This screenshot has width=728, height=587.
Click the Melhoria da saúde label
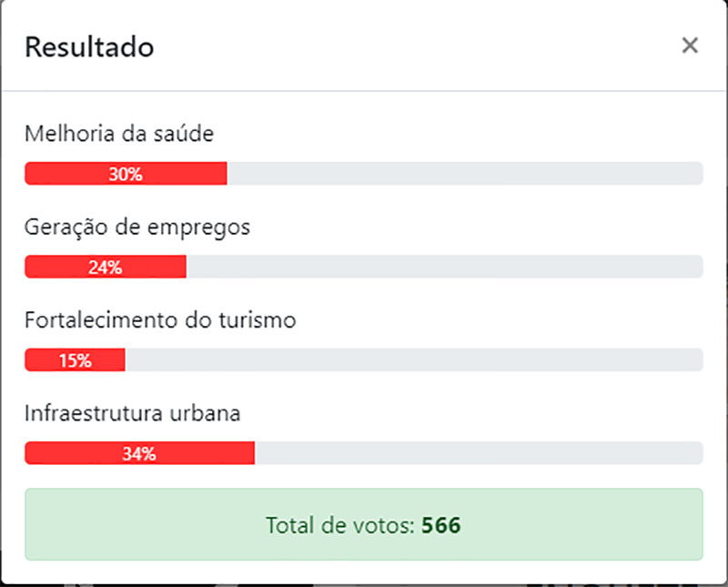coord(119,134)
